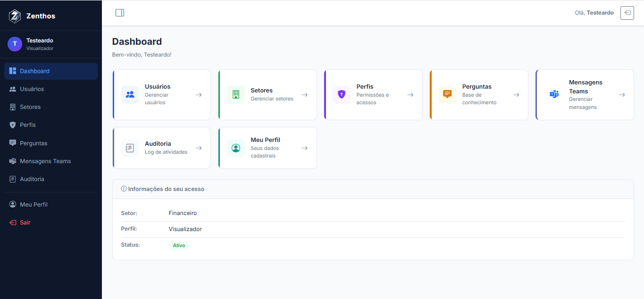Click the arrow on the Perfis card
This screenshot has width=644, height=299.
410,95
